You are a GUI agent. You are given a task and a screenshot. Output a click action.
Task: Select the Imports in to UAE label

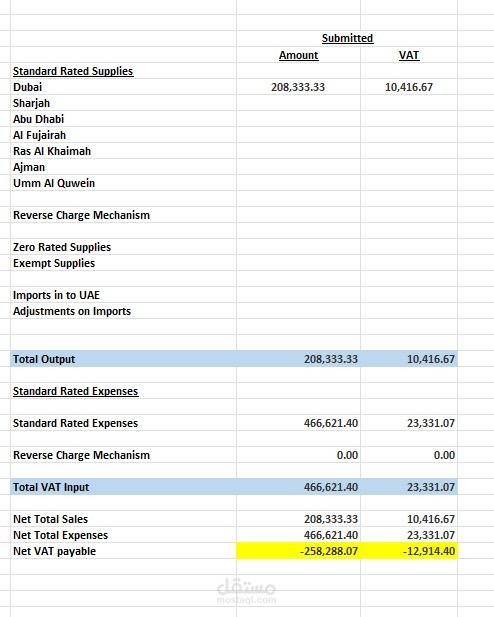tap(56, 295)
